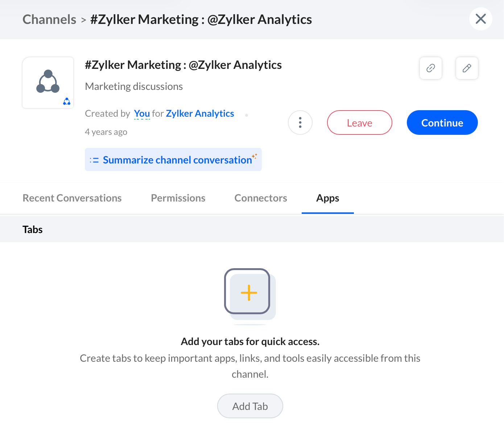Open the Zylker Analytics organization link
Screen dimensions: 504x440
200,114
